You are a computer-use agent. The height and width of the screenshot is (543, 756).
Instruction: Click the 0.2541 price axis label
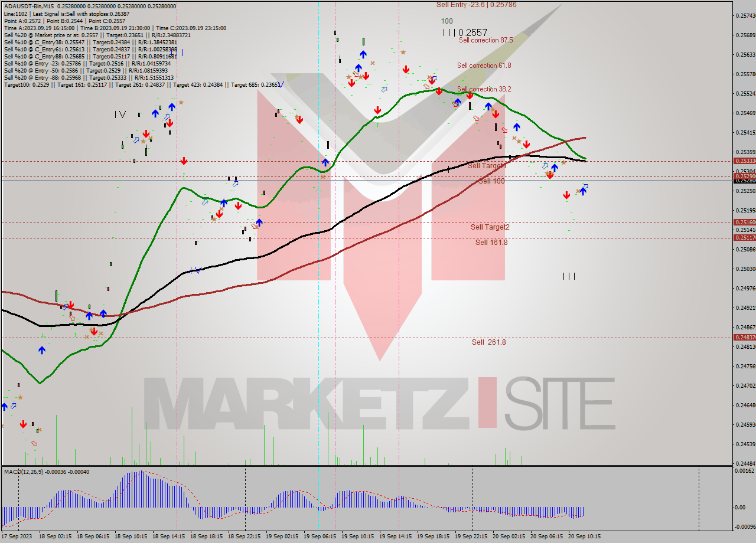pyautogui.click(x=746, y=132)
